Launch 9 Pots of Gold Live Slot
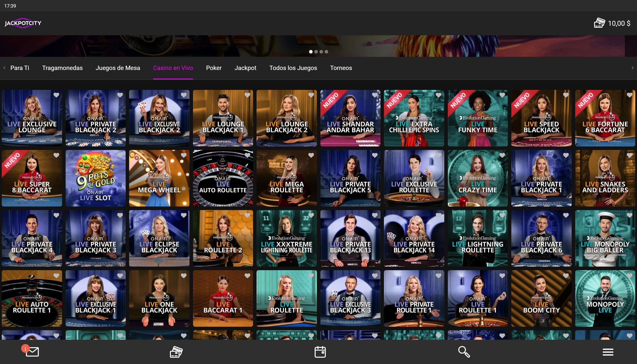The height and width of the screenshot is (364, 637). [96, 178]
